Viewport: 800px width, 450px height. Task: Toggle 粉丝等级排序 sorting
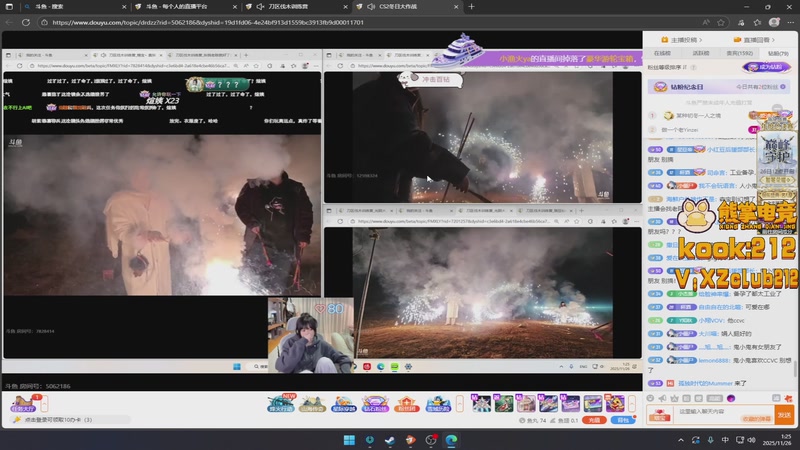667,67
